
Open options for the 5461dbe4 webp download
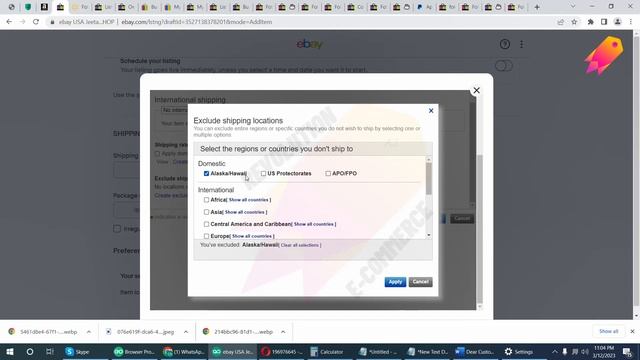click(x=89, y=332)
